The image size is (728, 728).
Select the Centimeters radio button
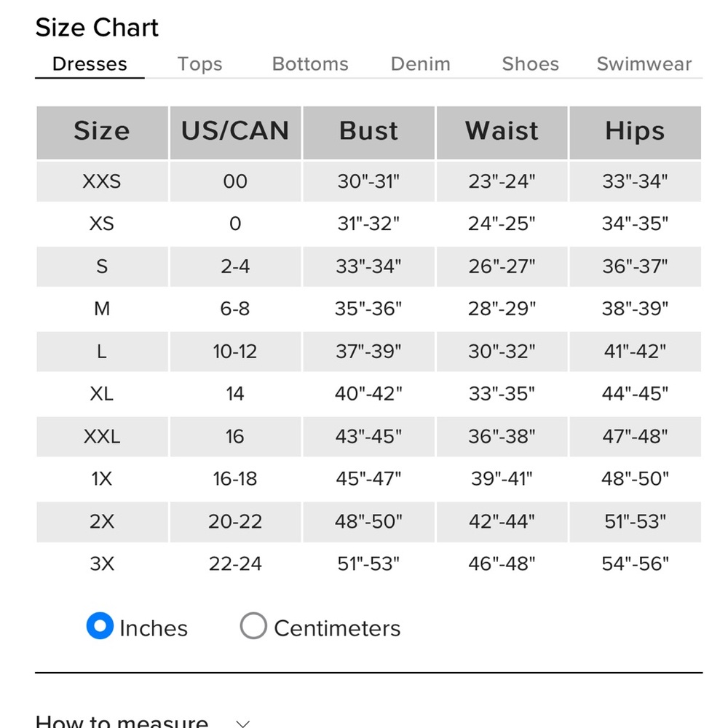tap(253, 626)
